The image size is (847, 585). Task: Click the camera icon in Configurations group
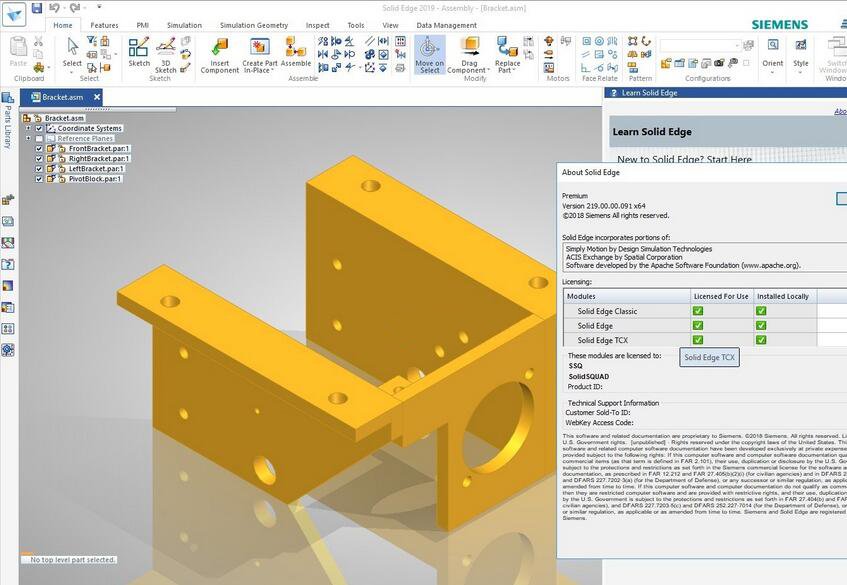pyautogui.click(x=719, y=63)
